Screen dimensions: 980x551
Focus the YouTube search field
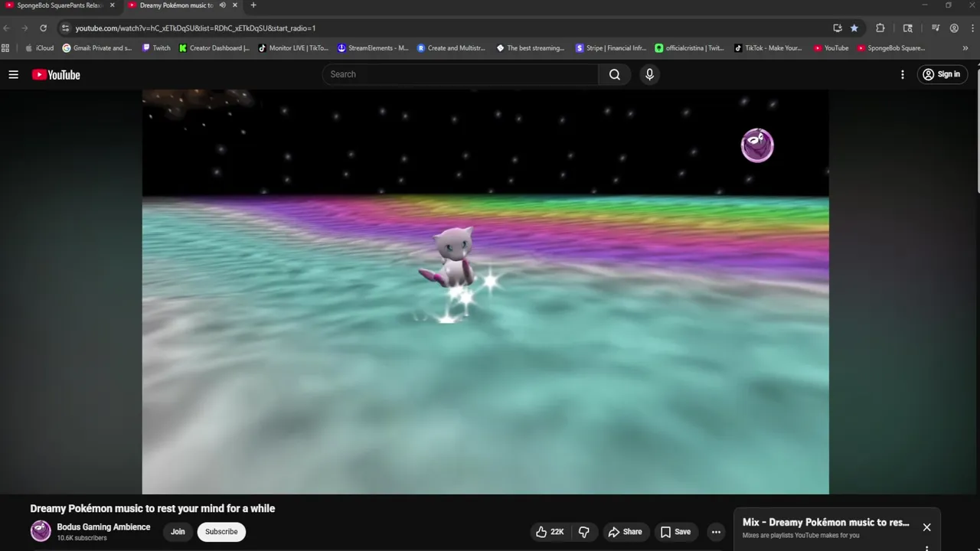(x=460, y=74)
